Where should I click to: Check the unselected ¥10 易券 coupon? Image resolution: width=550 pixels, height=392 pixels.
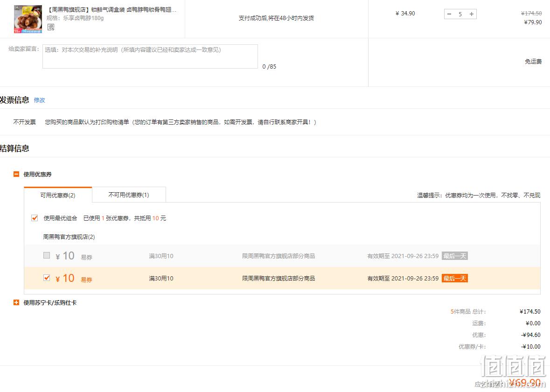pos(46,255)
